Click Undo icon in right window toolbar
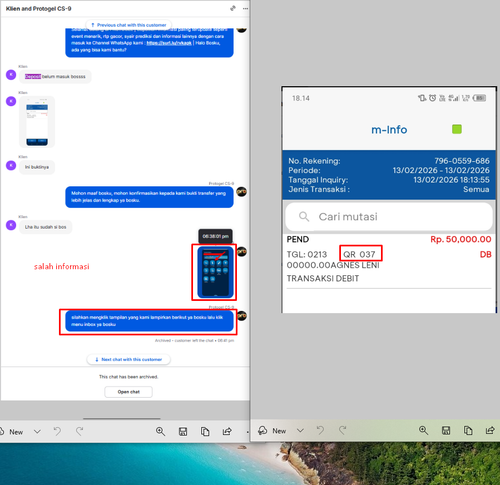 pyautogui.click(x=320, y=430)
